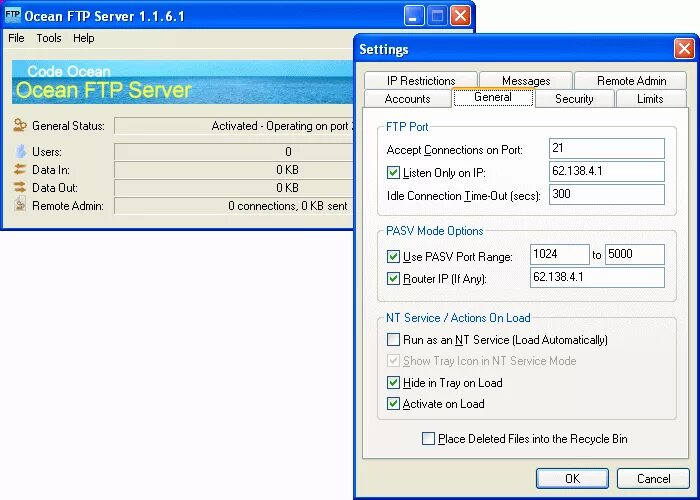This screenshot has height=500, width=700.
Task: Open the Security tab
Action: (x=574, y=99)
